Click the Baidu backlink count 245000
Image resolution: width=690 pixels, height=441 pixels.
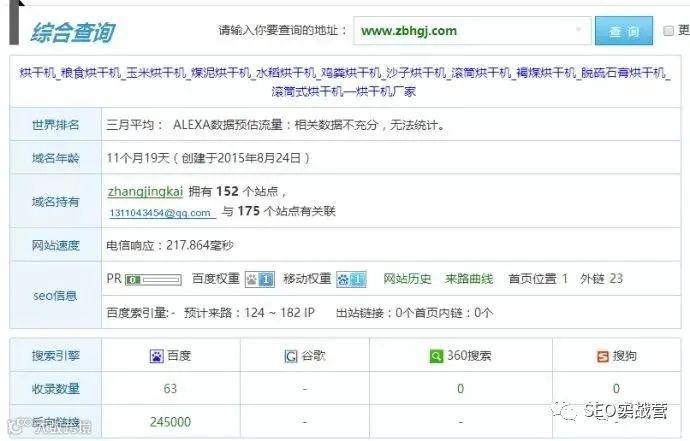click(x=170, y=422)
